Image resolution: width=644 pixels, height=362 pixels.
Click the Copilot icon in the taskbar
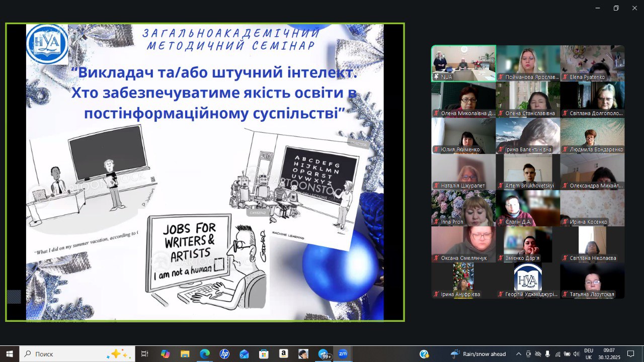click(x=165, y=354)
